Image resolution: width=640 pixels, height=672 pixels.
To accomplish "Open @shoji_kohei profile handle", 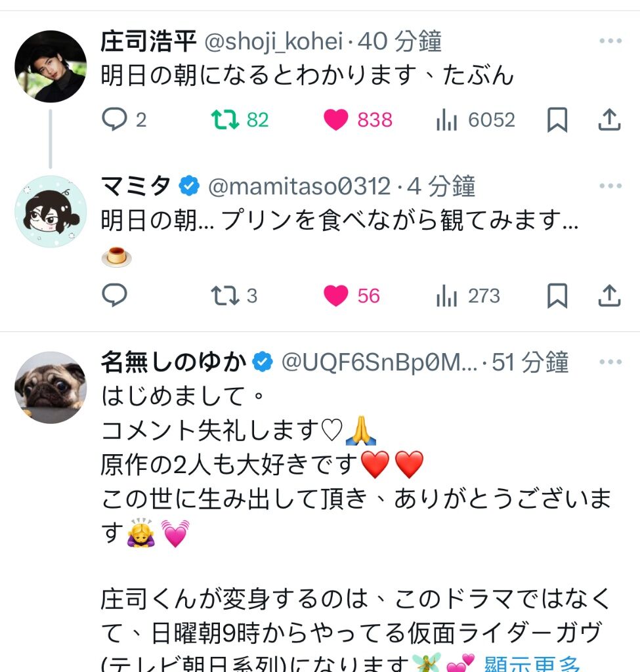I will point(274,42).
